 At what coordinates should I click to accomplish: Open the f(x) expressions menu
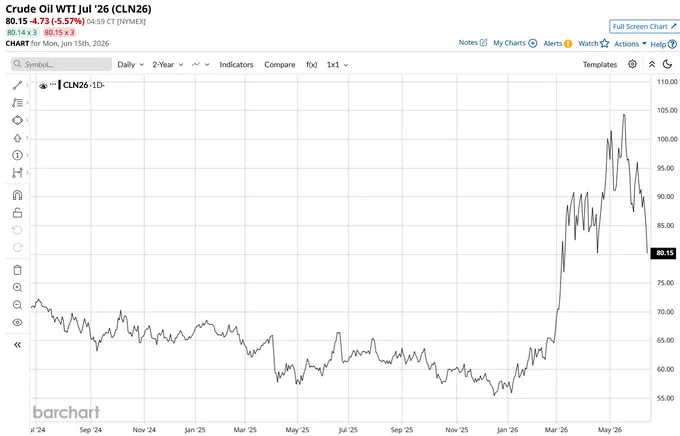311,64
